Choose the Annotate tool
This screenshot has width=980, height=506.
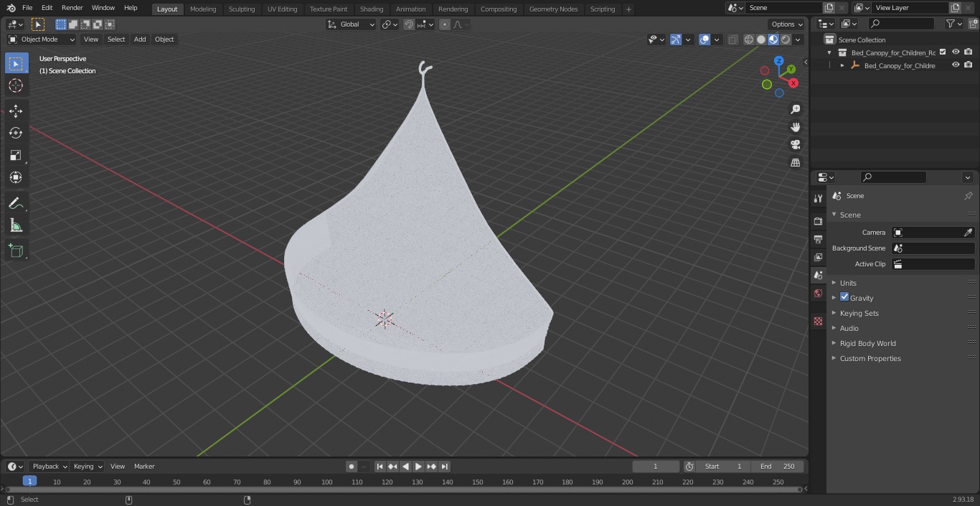[16, 203]
